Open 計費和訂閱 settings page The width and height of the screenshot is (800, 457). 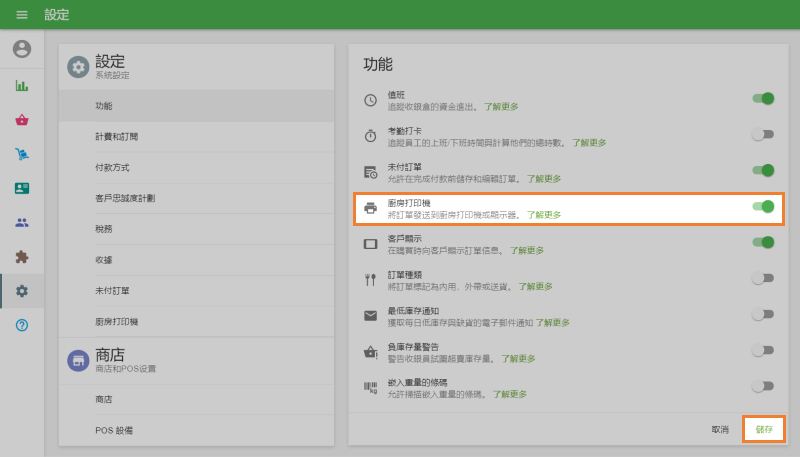(196, 137)
